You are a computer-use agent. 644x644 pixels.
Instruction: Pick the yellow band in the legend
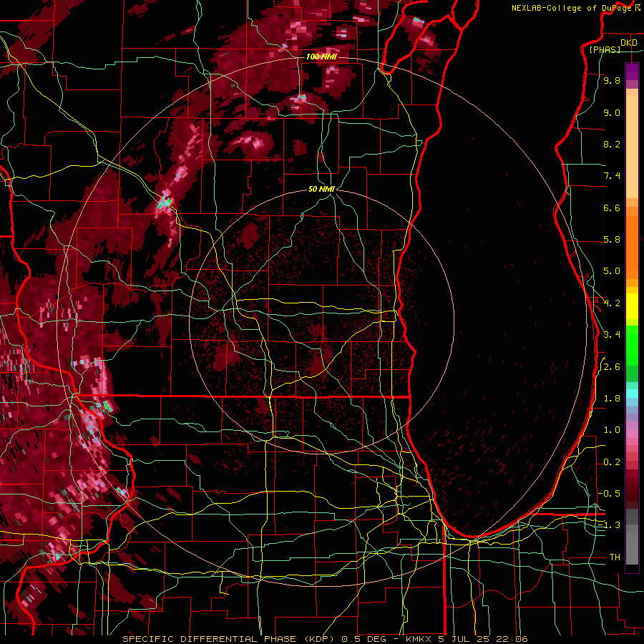pyautogui.click(x=632, y=306)
